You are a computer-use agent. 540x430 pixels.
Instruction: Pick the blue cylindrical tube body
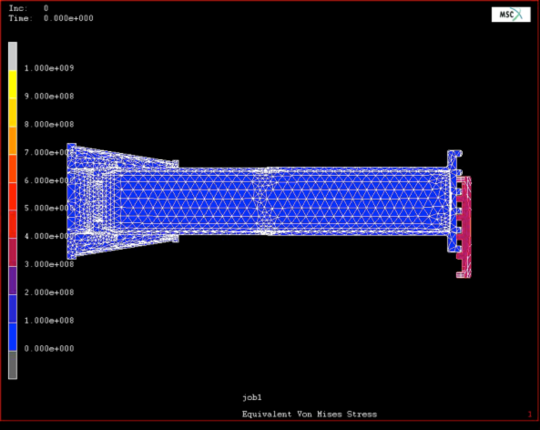[x=313, y=201]
